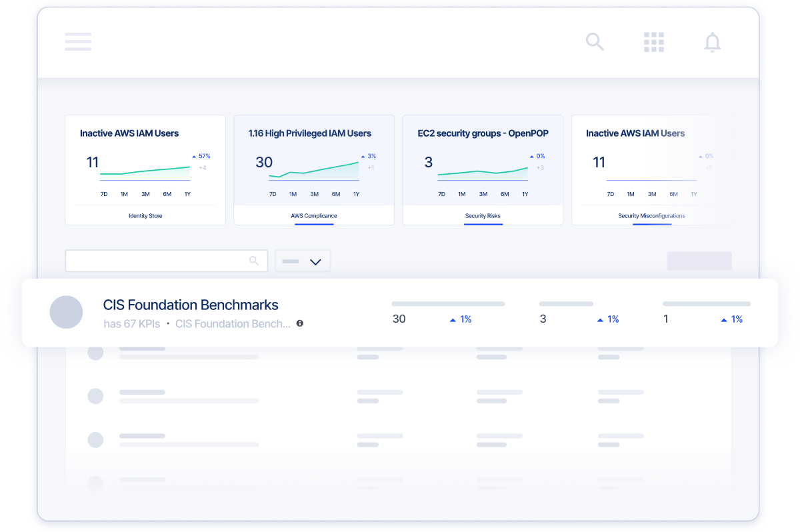Screen dimensions: 800x532
Task: Expand the filter dropdown beside the search bar
Action: [x=303, y=260]
